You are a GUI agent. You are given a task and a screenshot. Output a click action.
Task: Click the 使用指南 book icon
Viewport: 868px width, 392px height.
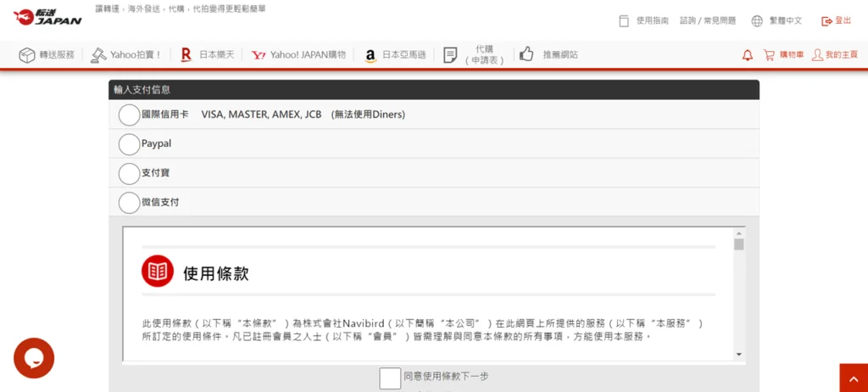point(624,21)
